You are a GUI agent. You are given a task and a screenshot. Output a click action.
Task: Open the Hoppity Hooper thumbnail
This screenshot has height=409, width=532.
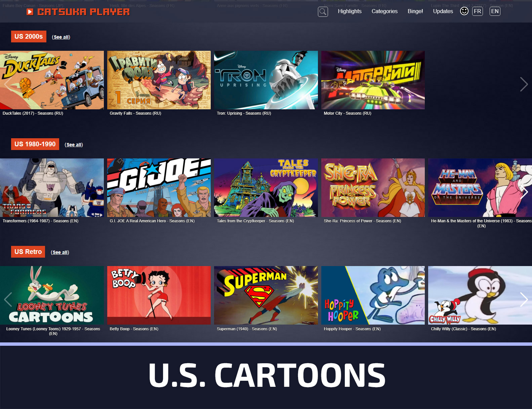click(373, 295)
